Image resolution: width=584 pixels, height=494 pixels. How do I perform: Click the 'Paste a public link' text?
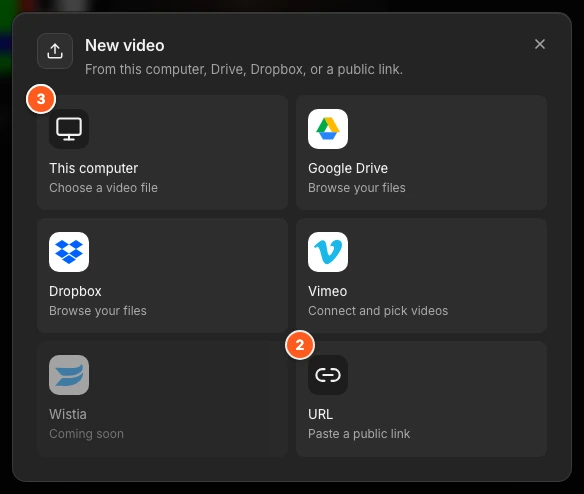click(359, 434)
